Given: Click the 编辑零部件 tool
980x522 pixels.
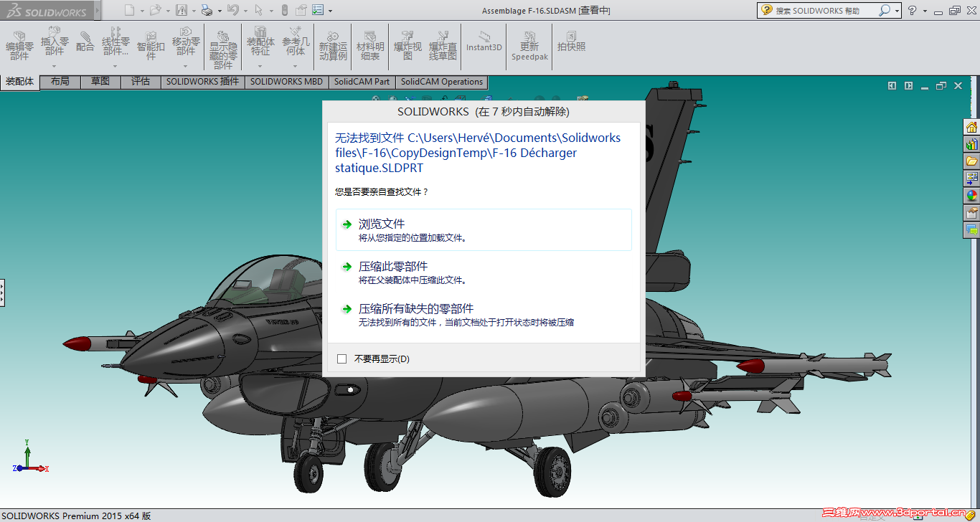Looking at the screenshot, I should pos(19,47).
